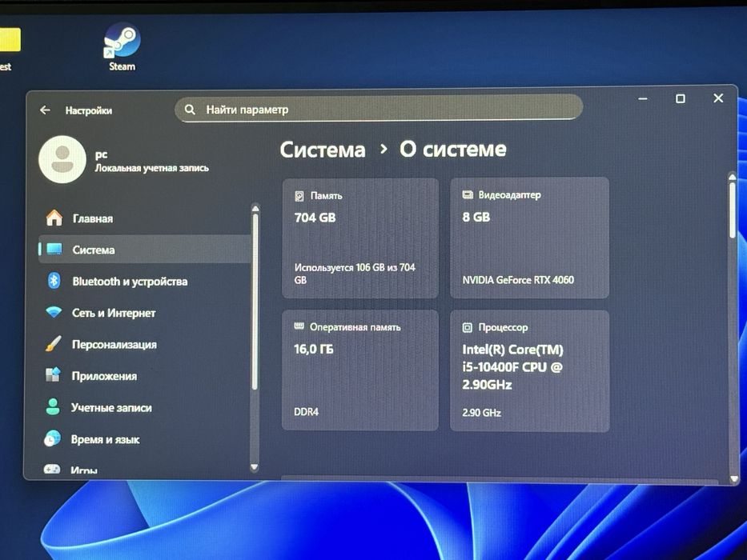Open the 'Время и язык' section
The image size is (747, 560).
click(145, 439)
